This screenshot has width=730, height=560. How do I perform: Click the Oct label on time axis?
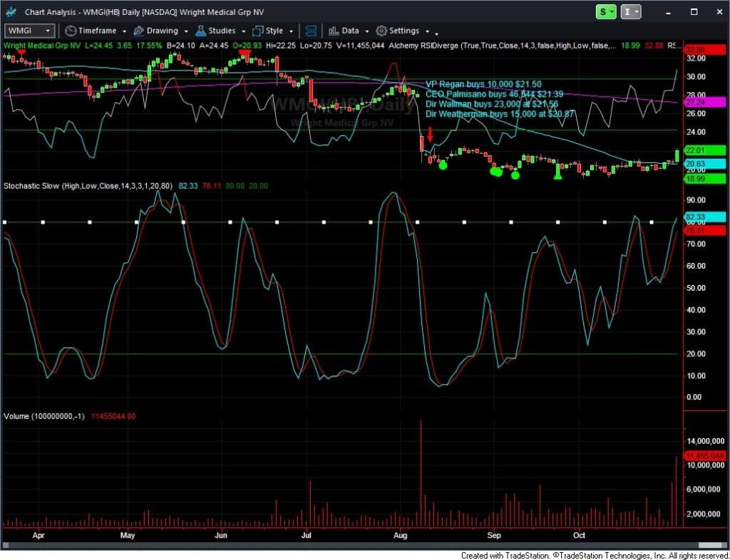click(579, 535)
